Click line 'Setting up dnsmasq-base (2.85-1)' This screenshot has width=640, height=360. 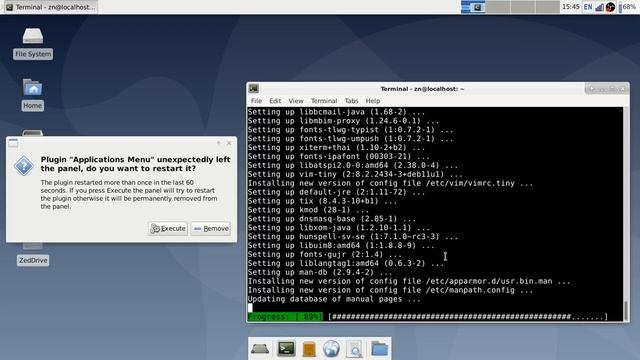pos(331,219)
